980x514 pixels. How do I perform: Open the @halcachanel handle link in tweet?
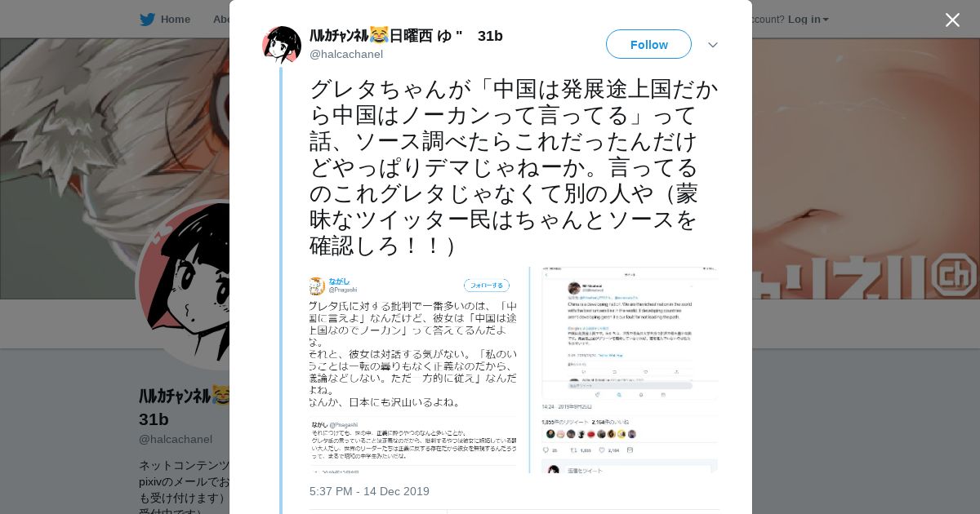(x=346, y=54)
